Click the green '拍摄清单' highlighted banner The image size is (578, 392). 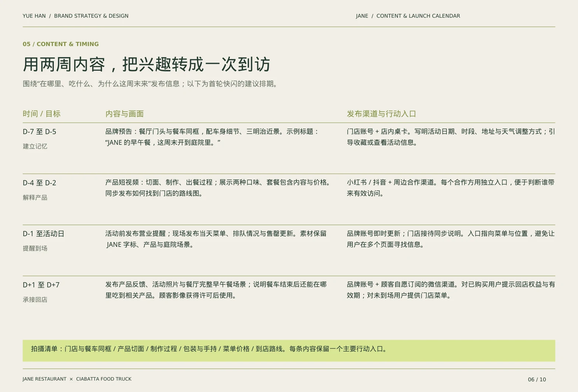[x=289, y=351]
